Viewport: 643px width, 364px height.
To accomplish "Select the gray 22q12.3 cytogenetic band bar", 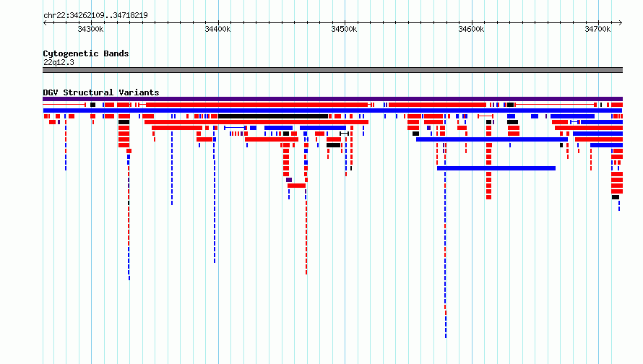I will (x=332, y=70).
